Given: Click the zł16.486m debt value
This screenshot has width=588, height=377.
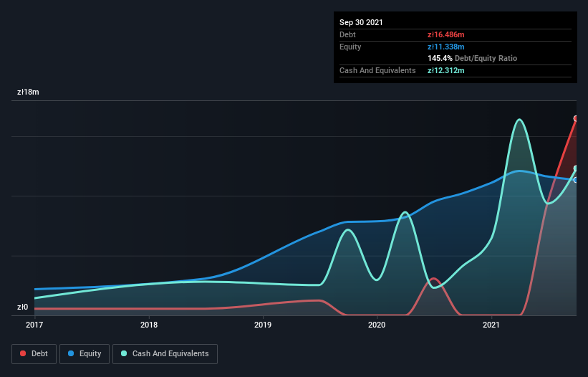Looking at the screenshot, I should 446,34.
